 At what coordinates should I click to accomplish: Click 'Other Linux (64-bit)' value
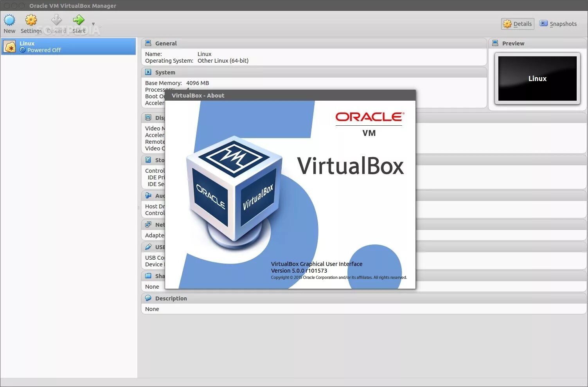(x=223, y=61)
